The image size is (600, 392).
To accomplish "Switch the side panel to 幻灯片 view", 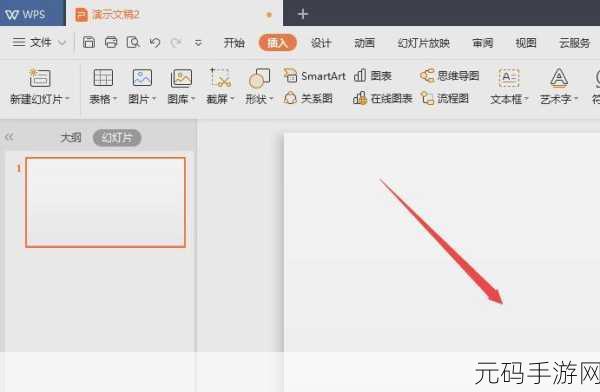I will pyautogui.click(x=117, y=137).
